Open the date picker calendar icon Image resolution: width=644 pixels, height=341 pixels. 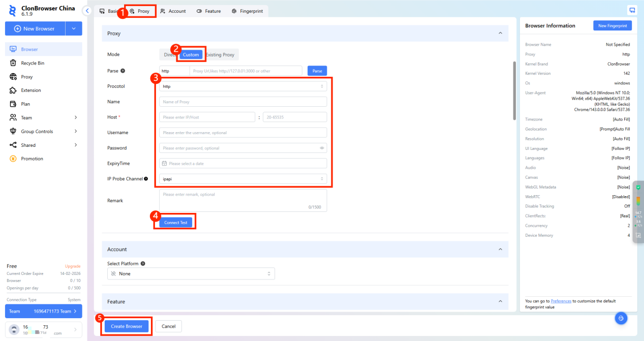coord(164,164)
